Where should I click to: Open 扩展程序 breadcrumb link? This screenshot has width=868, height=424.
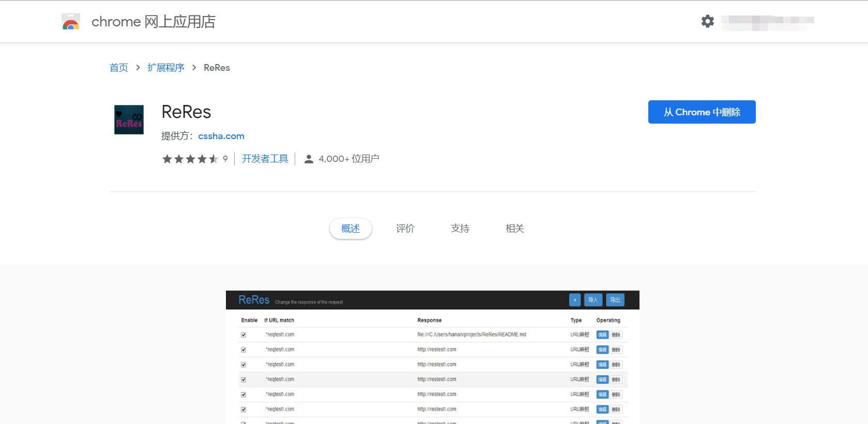(166, 68)
